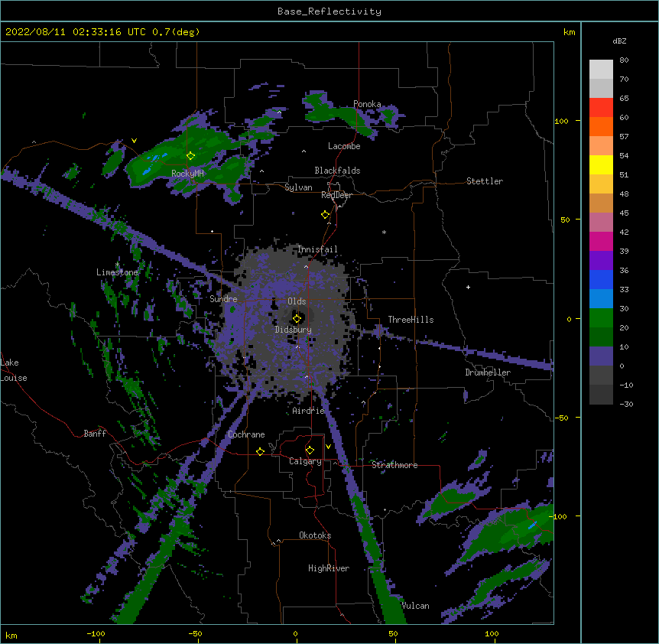Image resolution: width=659 pixels, height=644 pixels.
Task: Click the blue echo core in southeast storm cell
Action: [x=533, y=525]
